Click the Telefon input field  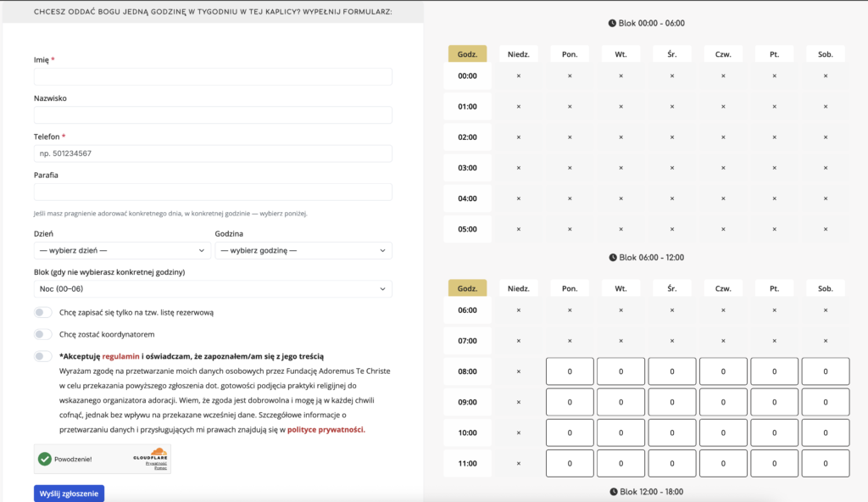click(213, 153)
